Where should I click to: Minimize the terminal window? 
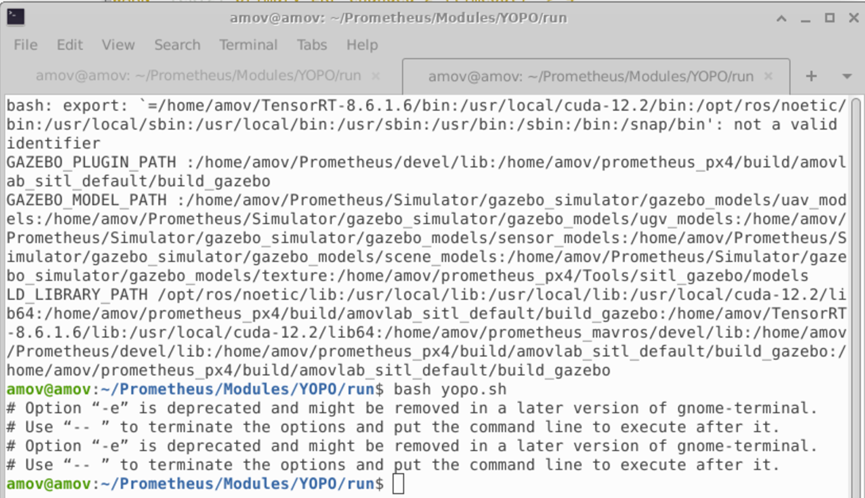coord(805,19)
